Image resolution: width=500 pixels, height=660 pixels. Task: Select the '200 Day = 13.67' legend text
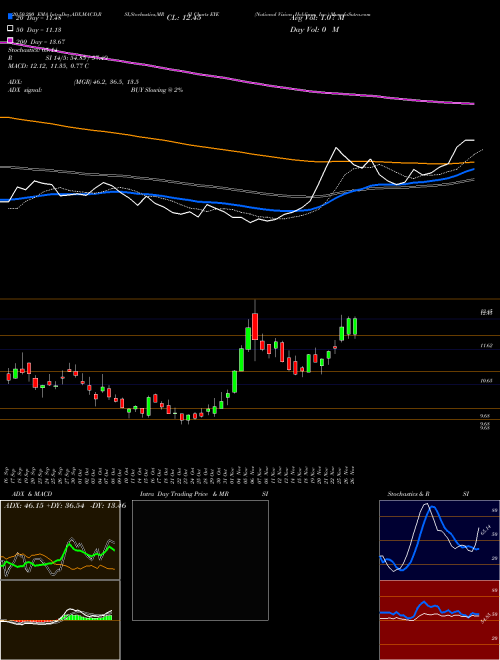tap(40, 42)
